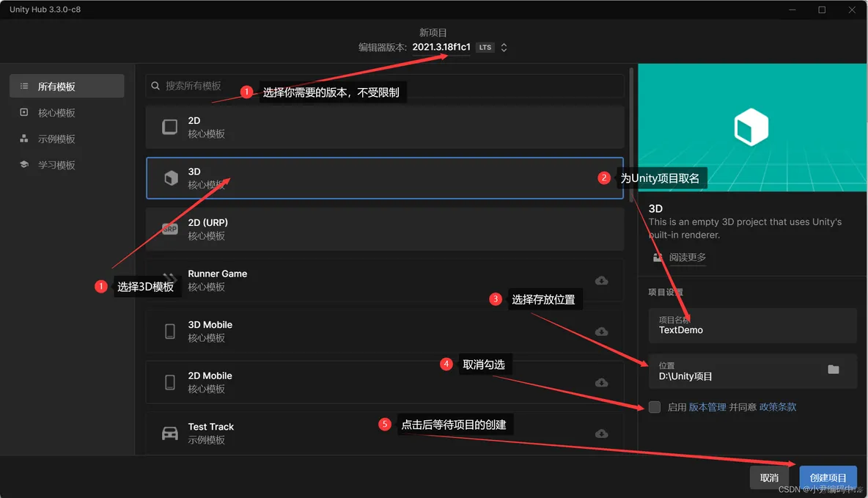The width and height of the screenshot is (868, 498).
Task: Click the SRP icon of 2D (URP)
Action: (x=170, y=229)
